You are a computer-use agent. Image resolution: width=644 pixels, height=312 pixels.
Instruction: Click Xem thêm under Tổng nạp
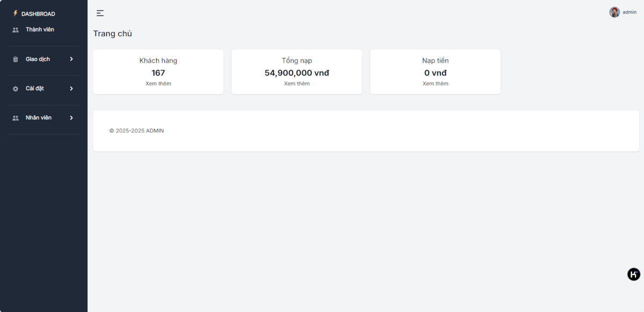point(297,84)
